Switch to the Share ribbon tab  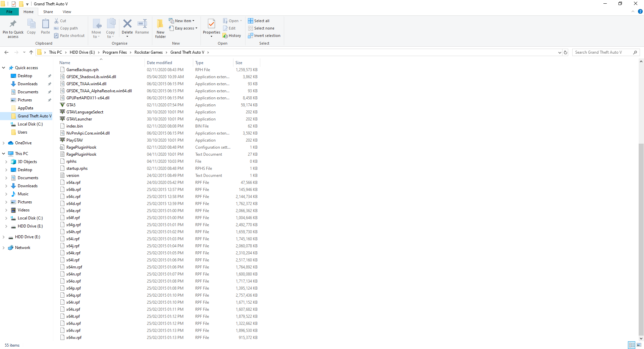48,12
